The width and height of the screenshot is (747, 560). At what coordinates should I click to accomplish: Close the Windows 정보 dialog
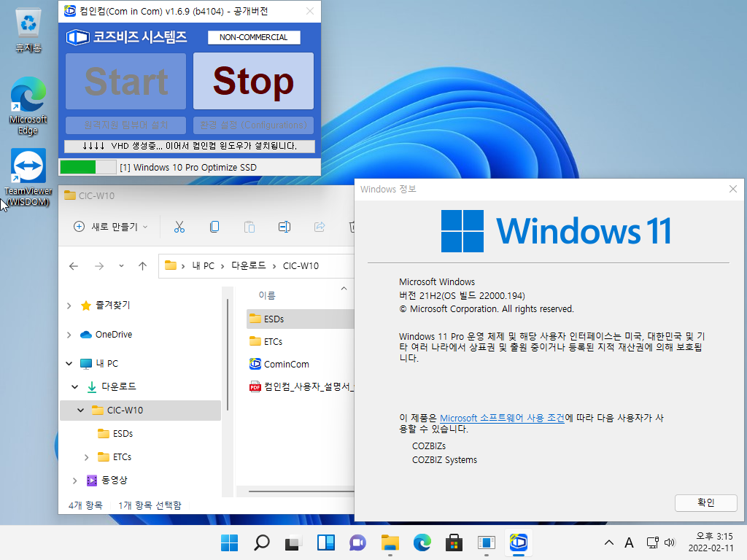[x=732, y=189]
